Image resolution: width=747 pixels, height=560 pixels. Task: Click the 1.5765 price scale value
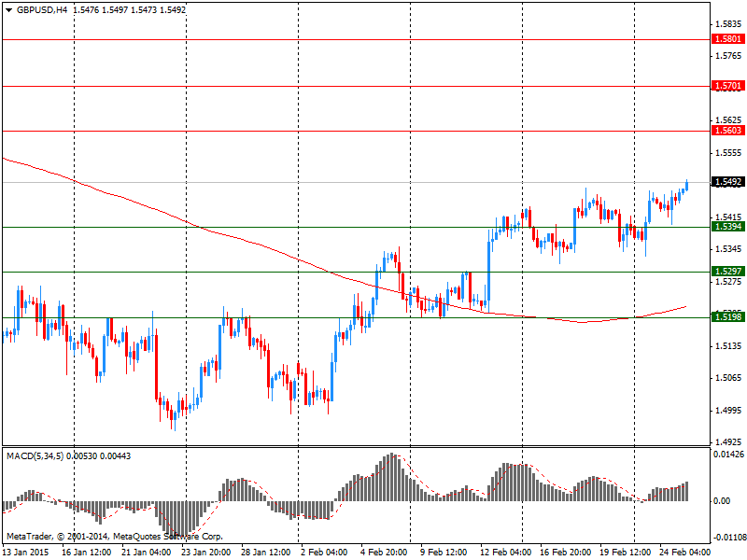click(728, 56)
